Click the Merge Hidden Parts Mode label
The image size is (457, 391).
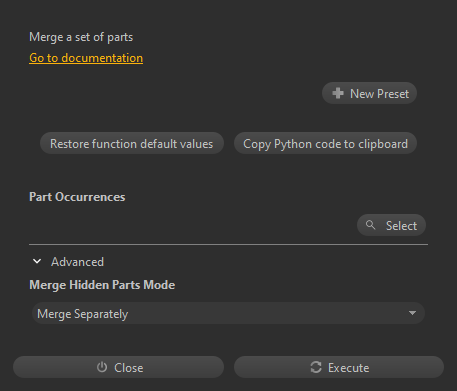click(102, 285)
